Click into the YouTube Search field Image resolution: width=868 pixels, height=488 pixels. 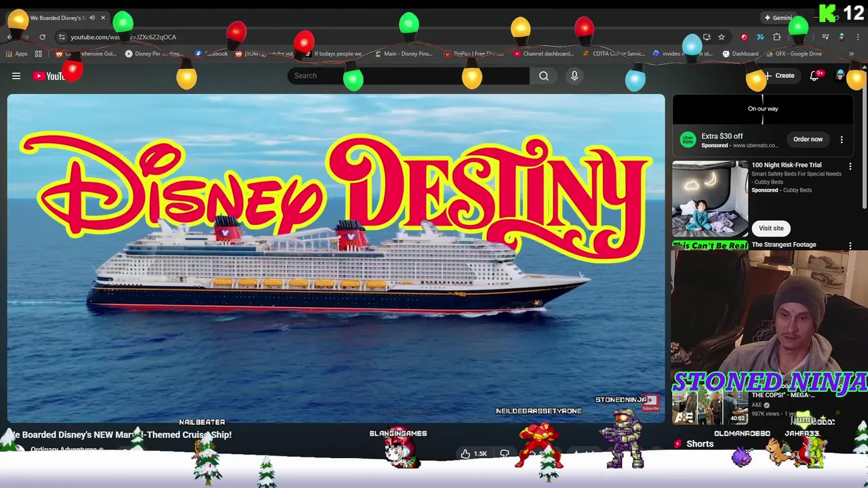pos(408,76)
